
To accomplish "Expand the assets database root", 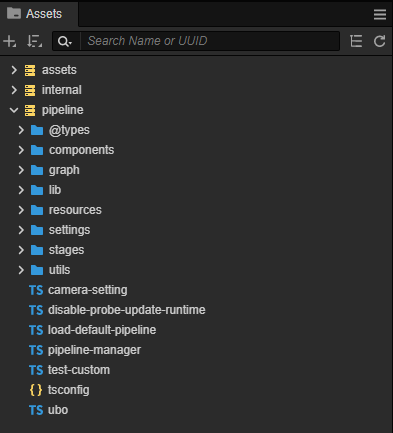I will (x=14, y=70).
